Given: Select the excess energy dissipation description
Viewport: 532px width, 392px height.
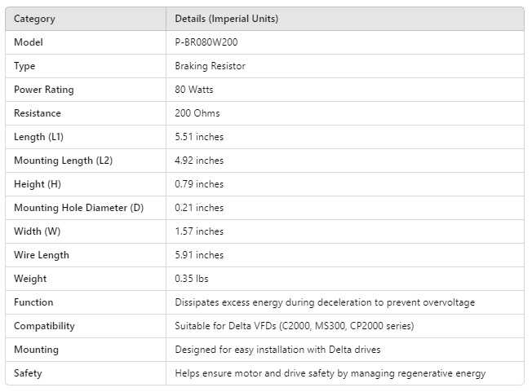Looking at the screenshot, I should [x=325, y=302].
